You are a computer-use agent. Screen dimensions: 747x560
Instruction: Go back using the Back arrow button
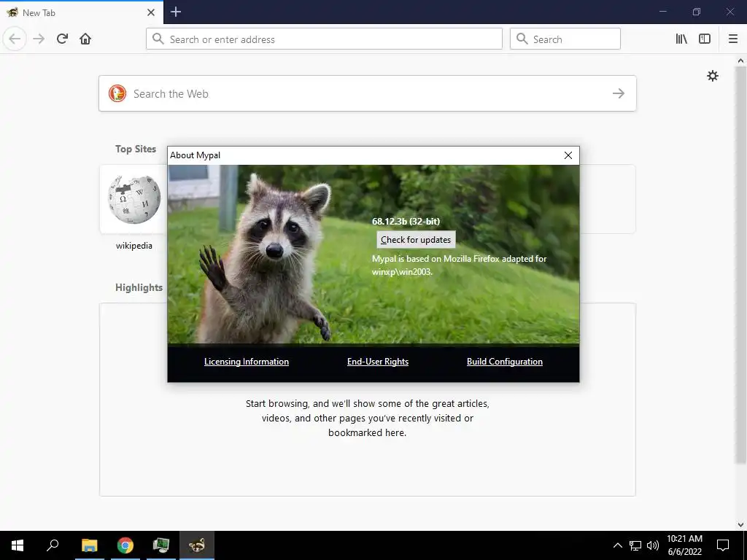click(x=15, y=39)
